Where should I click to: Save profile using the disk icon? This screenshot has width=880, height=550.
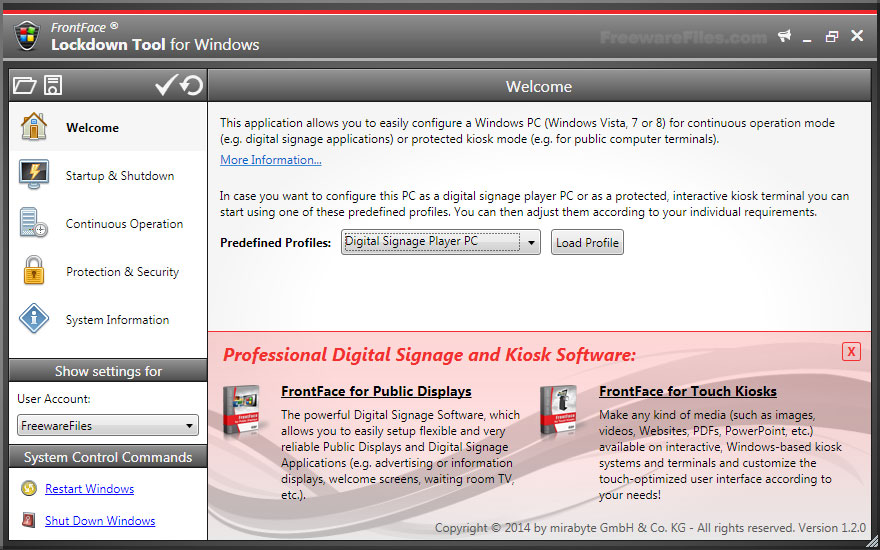[x=53, y=85]
